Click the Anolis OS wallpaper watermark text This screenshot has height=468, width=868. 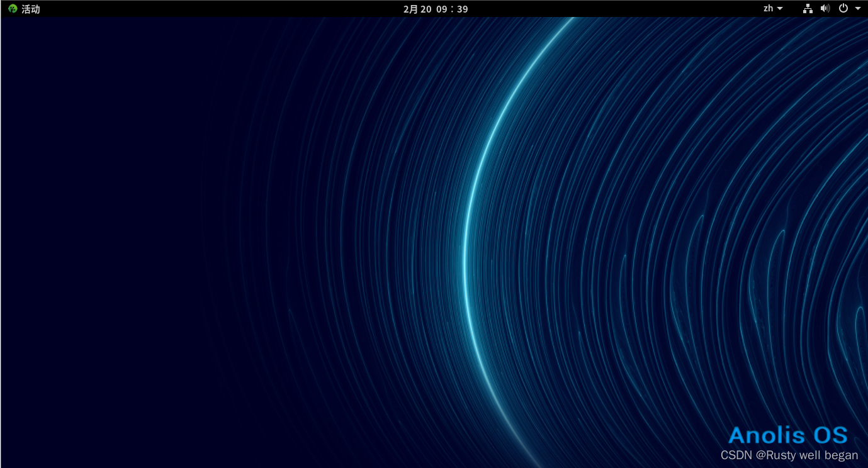[x=788, y=435]
